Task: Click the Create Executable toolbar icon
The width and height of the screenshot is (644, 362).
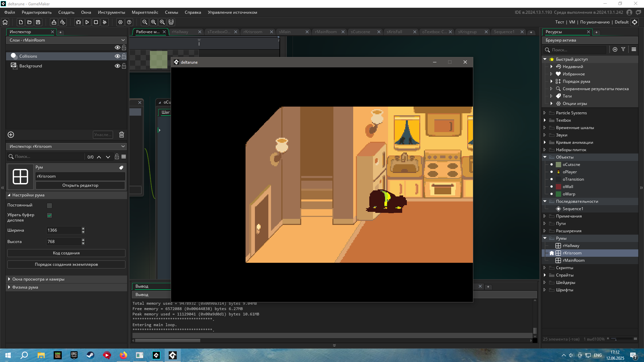Action: (54, 22)
